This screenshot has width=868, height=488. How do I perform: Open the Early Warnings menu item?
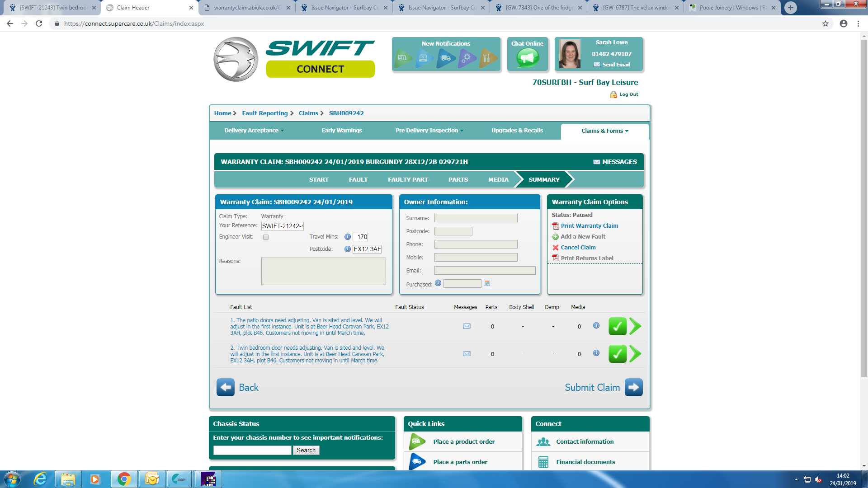coord(342,131)
